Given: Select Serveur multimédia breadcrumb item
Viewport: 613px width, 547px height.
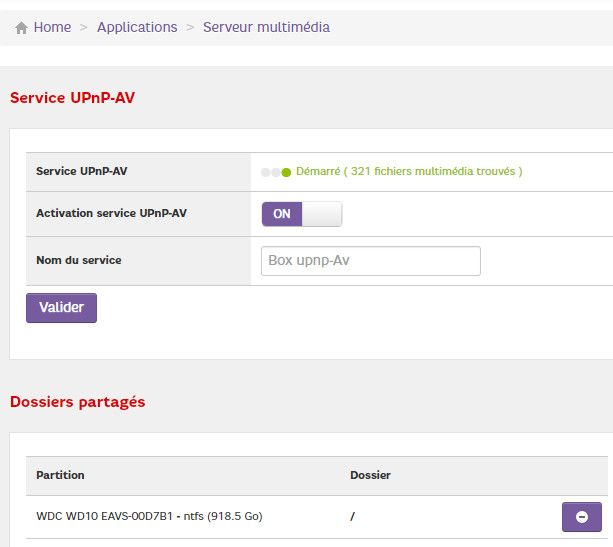Looking at the screenshot, I should 266,28.
